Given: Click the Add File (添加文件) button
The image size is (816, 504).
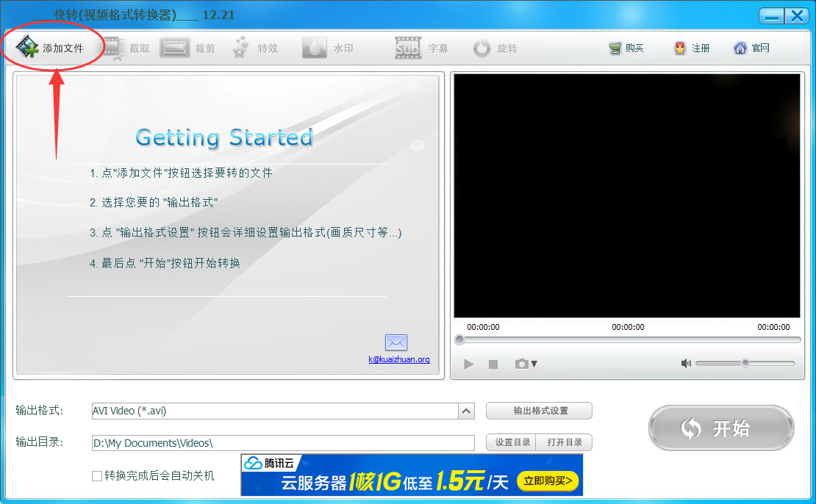Looking at the screenshot, I should click(50, 48).
